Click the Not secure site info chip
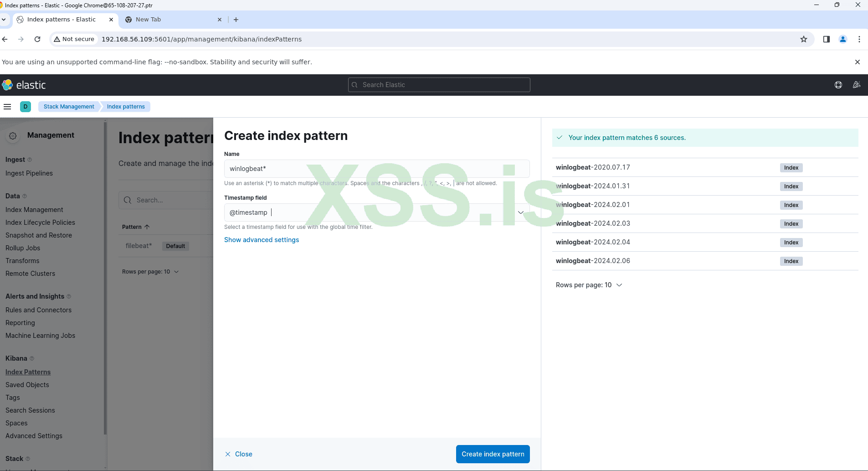The width and height of the screenshot is (868, 471). point(74,39)
